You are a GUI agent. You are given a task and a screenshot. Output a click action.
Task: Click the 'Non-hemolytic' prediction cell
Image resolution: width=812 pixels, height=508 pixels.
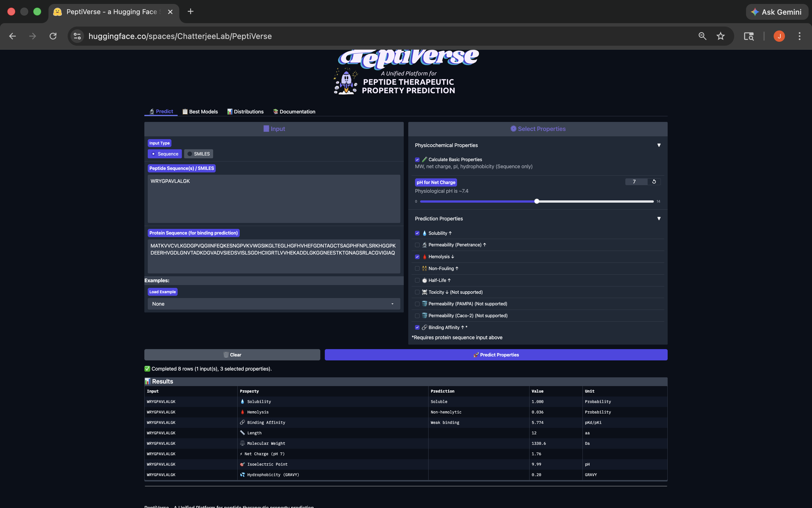446,412
